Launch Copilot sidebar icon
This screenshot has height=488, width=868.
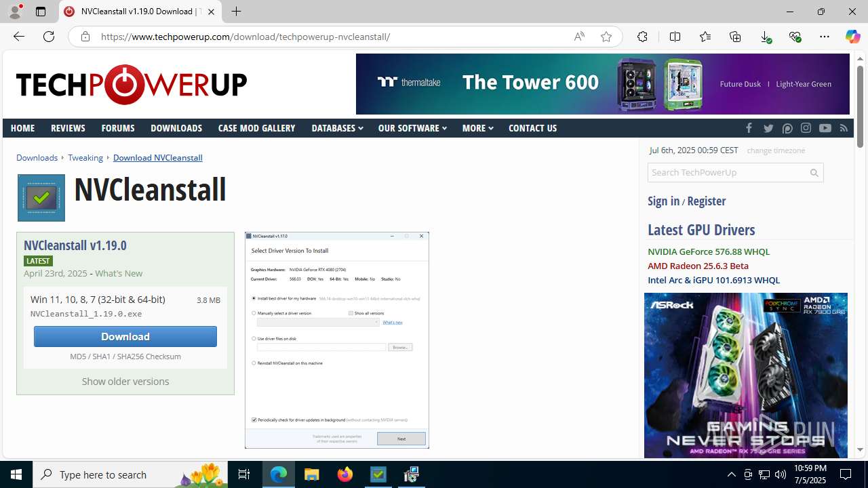coord(852,37)
